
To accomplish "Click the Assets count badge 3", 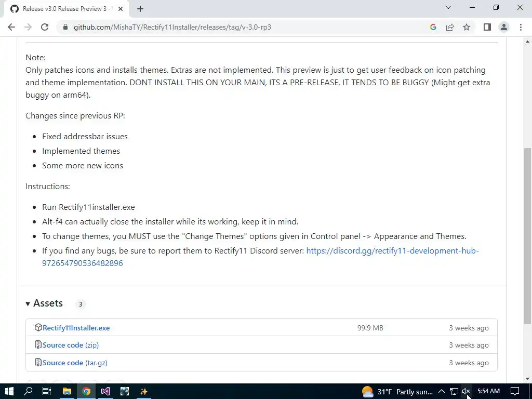I will coord(81,304).
